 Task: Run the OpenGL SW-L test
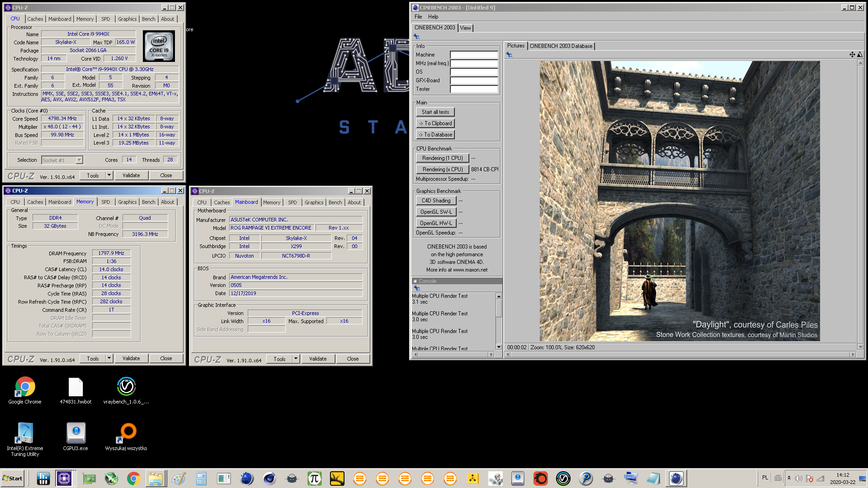tap(436, 212)
